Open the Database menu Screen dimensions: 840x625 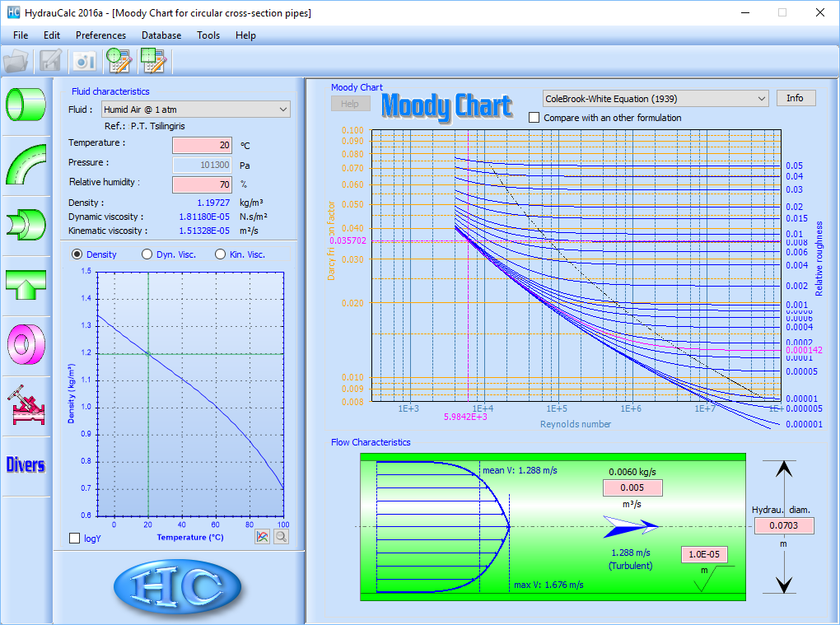click(161, 35)
